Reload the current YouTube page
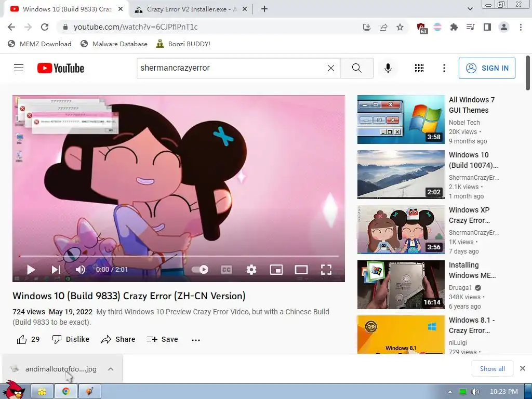Image resolution: width=532 pixels, height=399 pixels. pos(45,27)
